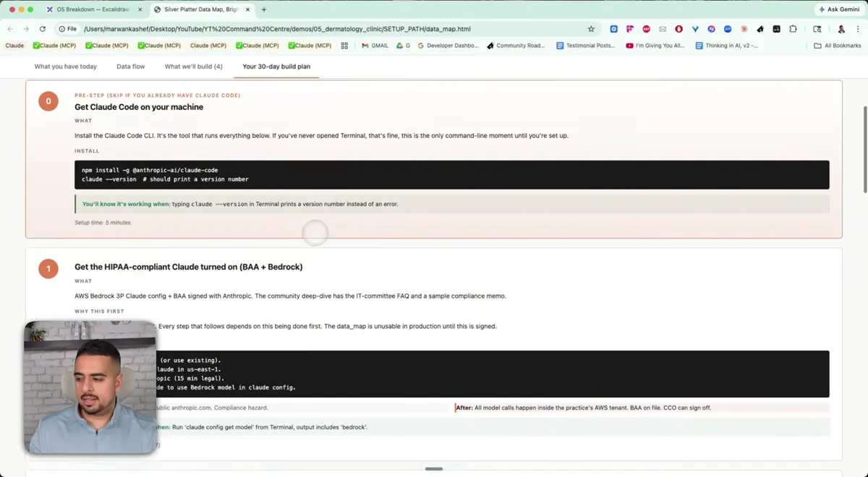Open the Community Road... bookmark

pos(515,46)
